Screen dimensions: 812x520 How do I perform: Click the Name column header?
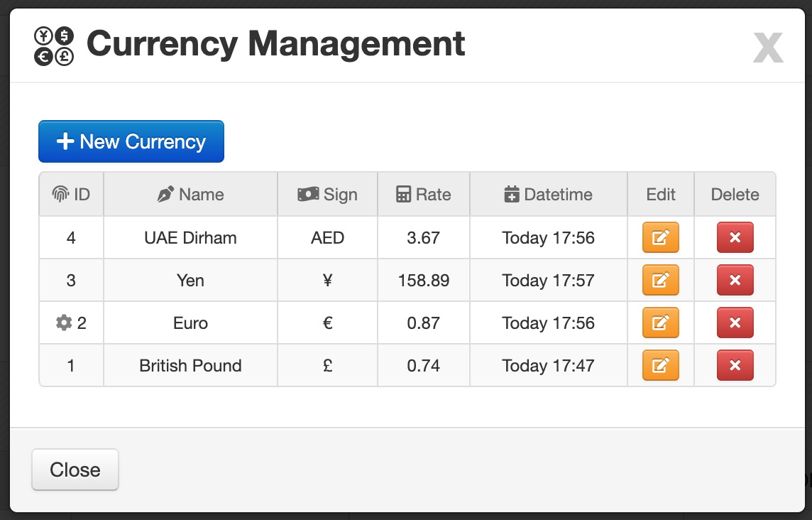[x=190, y=195]
